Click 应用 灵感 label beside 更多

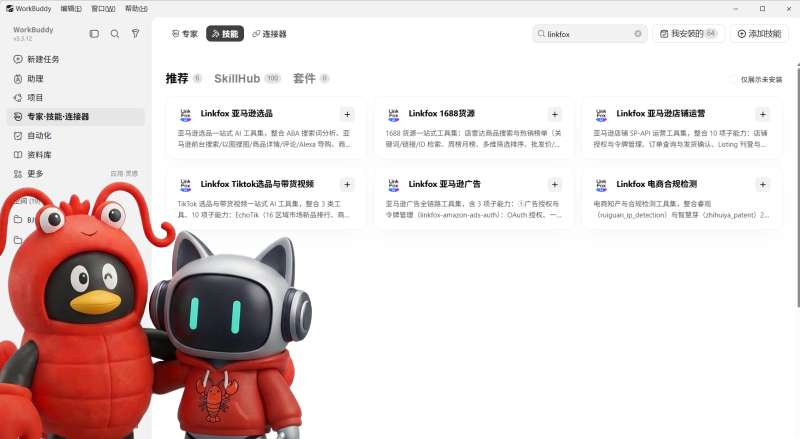(124, 174)
